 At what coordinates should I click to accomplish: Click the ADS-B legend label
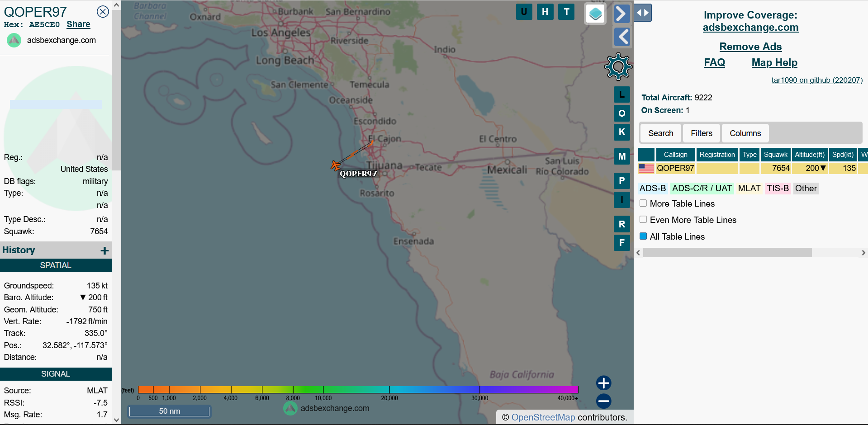point(653,189)
